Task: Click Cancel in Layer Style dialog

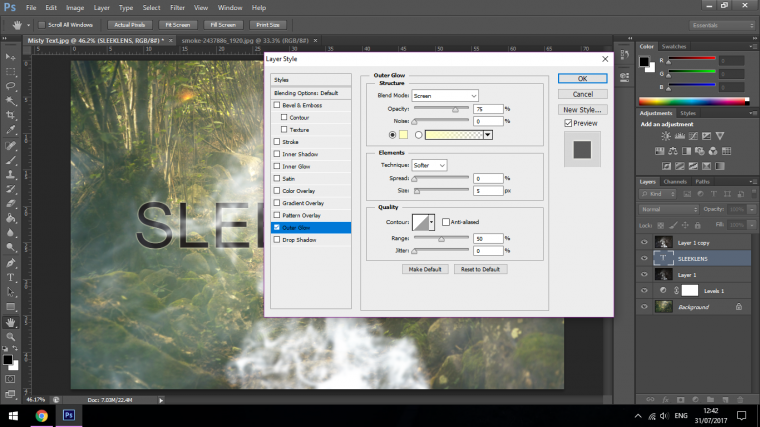Action: [582, 94]
